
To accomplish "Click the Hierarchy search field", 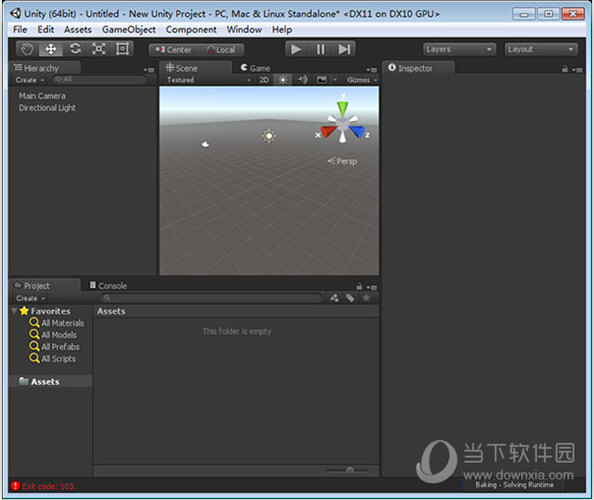I will click(x=99, y=80).
